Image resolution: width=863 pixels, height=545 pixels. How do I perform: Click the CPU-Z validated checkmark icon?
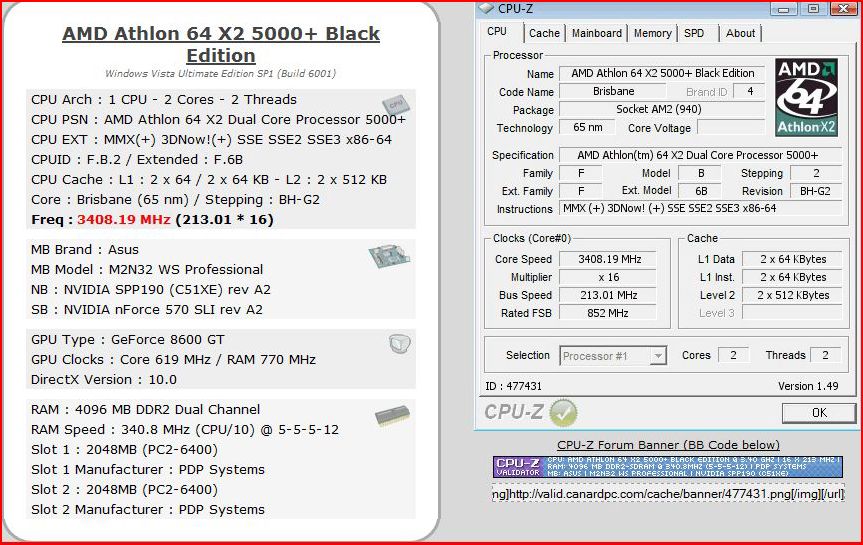[x=563, y=413]
